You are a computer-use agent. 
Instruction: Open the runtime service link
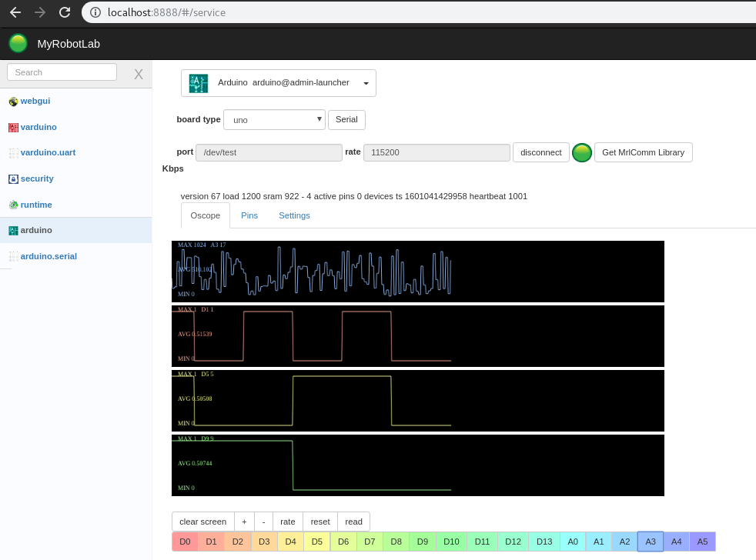click(x=36, y=205)
